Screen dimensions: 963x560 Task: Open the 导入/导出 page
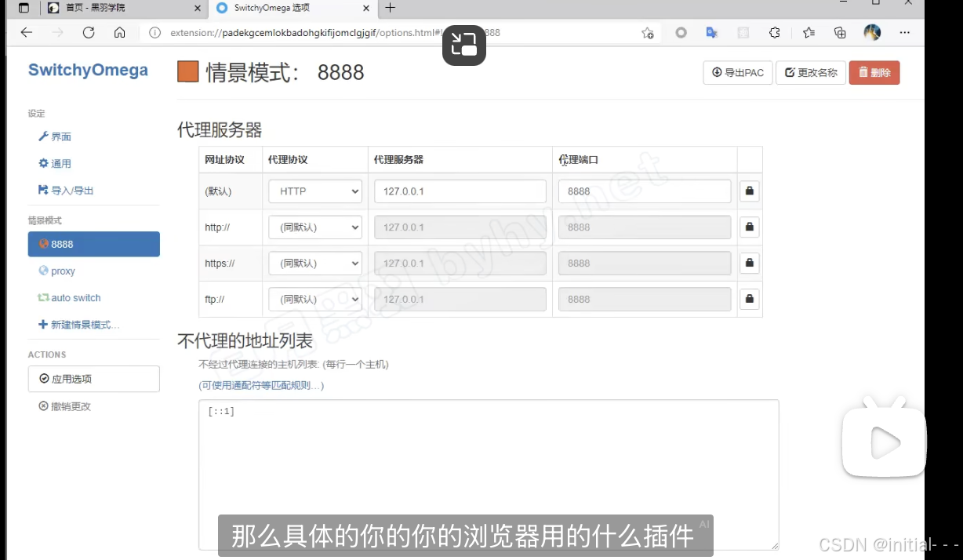[x=66, y=190]
